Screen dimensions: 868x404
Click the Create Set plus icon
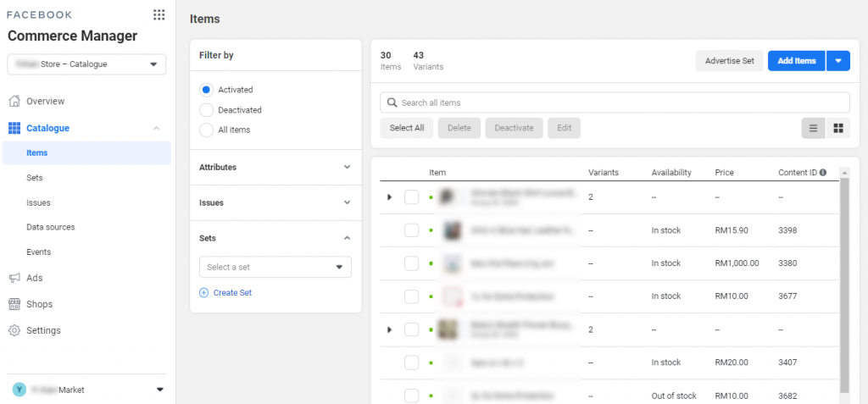tap(203, 293)
